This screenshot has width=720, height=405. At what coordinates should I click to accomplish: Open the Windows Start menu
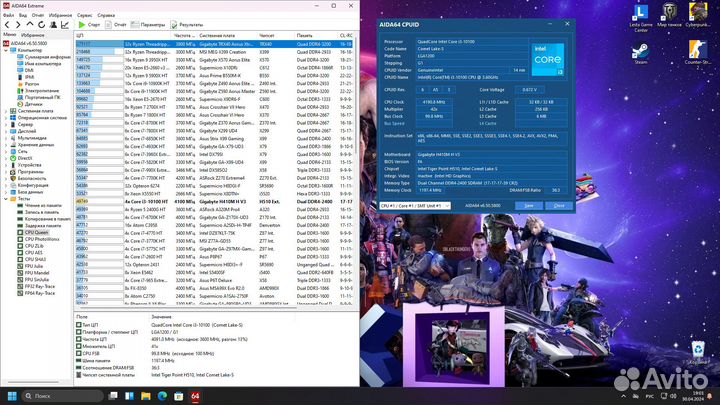[x=12, y=396]
